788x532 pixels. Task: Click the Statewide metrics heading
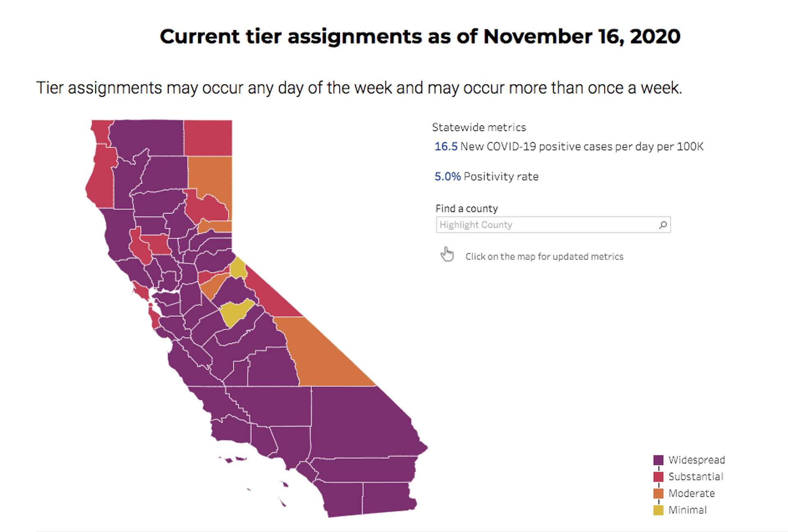tap(479, 127)
